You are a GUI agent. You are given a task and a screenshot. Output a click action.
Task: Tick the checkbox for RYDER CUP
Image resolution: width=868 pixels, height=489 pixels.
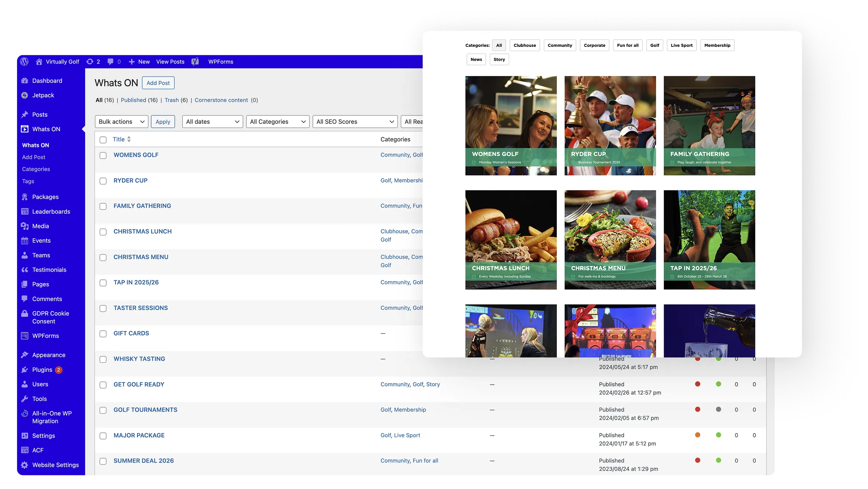click(103, 181)
